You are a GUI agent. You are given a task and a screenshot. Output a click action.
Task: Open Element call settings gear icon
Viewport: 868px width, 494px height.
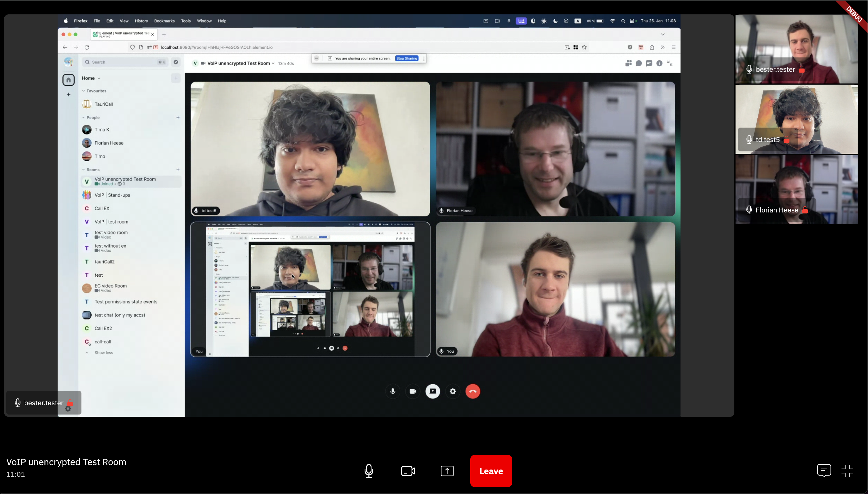point(453,391)
